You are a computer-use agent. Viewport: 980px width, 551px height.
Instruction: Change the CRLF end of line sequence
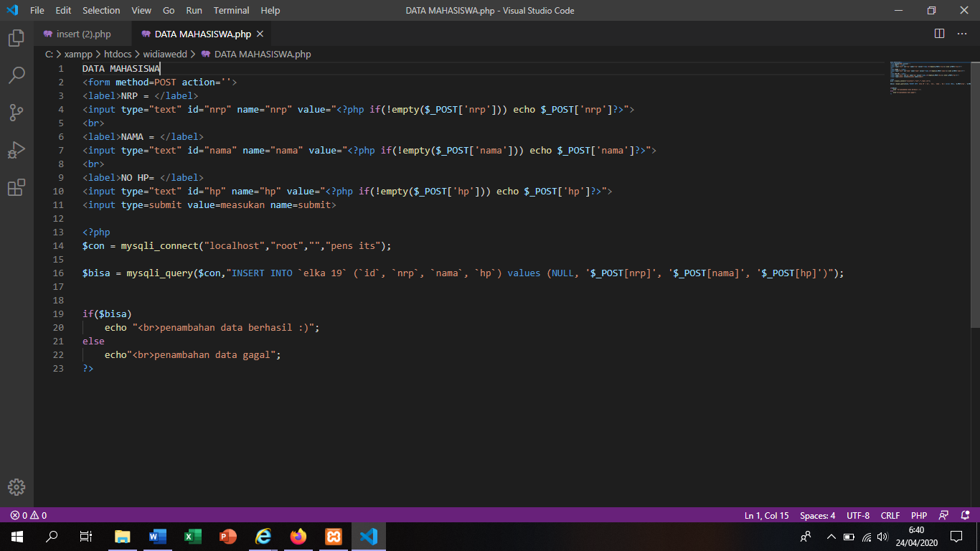(x=890, y=515)
